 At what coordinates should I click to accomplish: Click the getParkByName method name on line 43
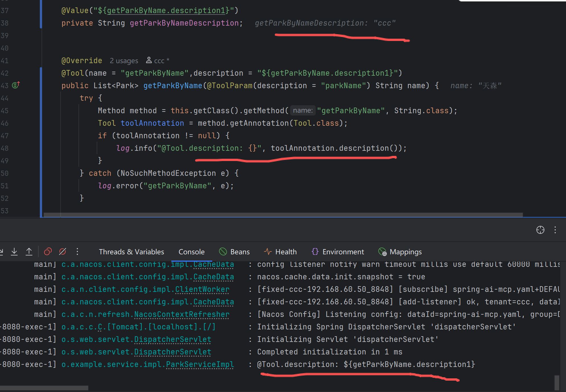tap(173, 86)
